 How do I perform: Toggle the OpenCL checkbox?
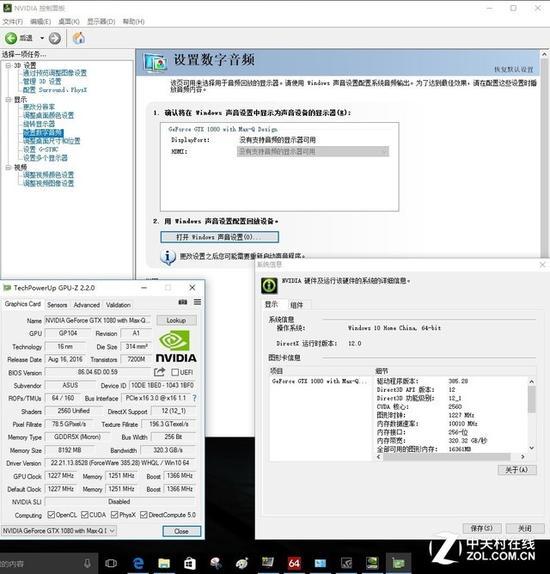[51, 515]
